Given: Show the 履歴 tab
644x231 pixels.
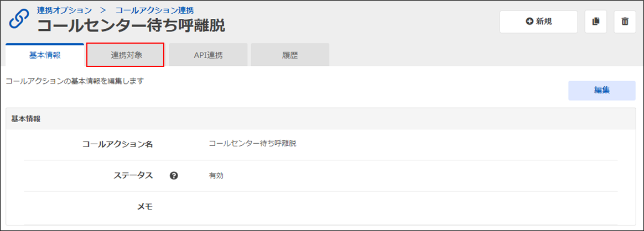Looking at the screenshot, I should click(290, 55).
